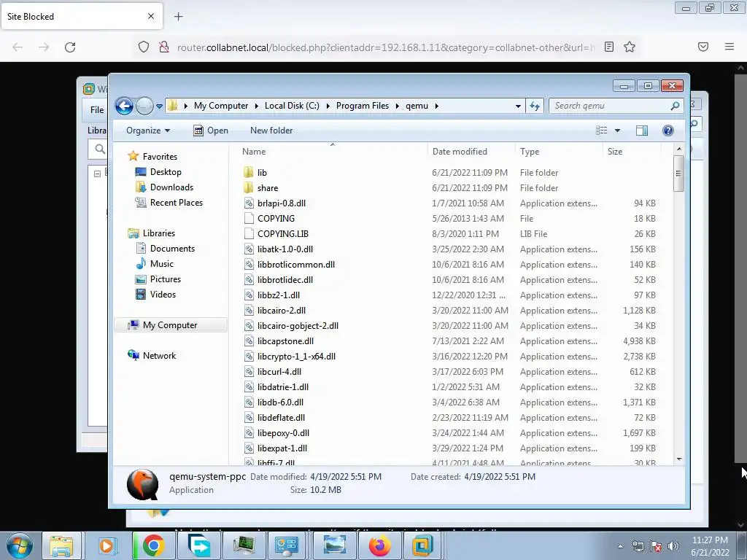The image size is (747, 560).
Task: Click the change view icon
Action: tap(602, 131)
